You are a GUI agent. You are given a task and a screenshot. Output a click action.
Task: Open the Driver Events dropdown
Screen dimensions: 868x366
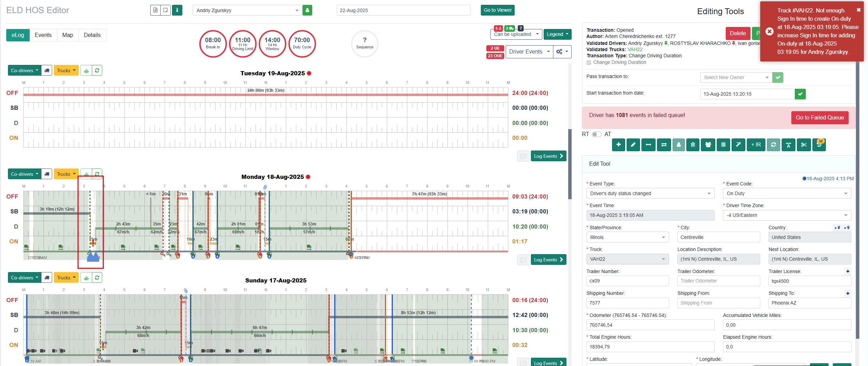tap(530, 52)
